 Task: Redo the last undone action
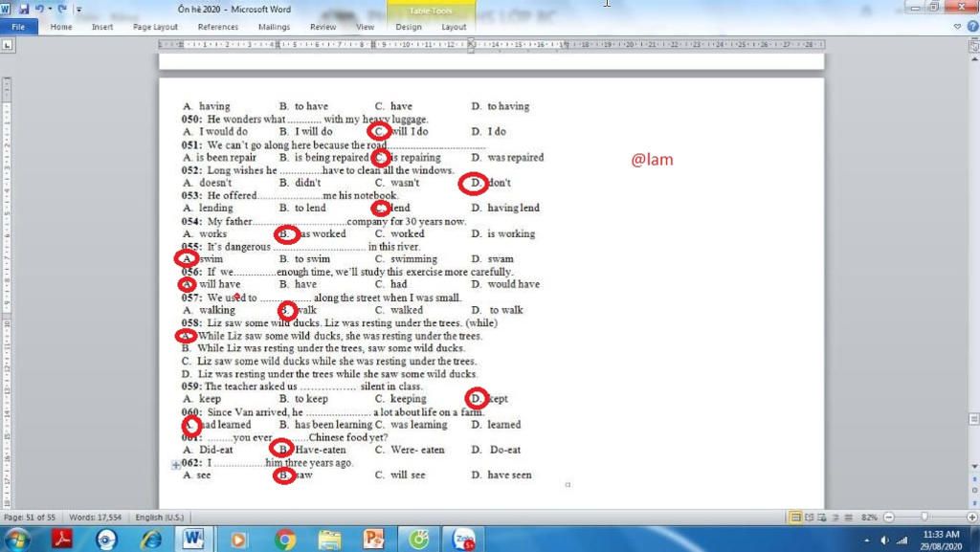click(x=62, y=9)
